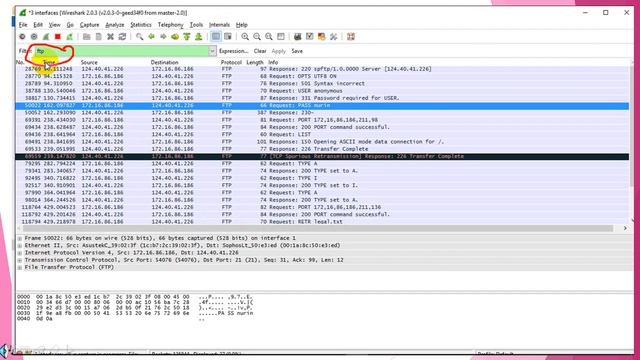Stop the running capture red square
The height and width of the screenshot is (360, 640).
point(58,37)
